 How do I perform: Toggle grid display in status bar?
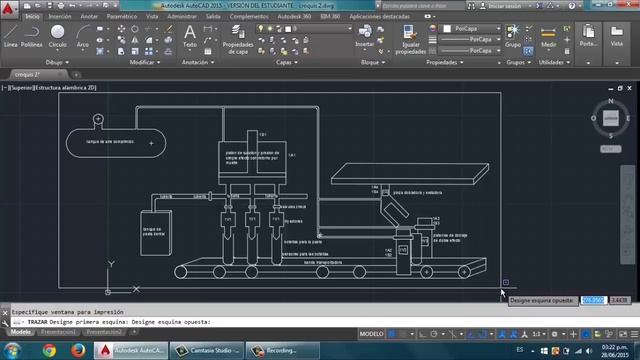[392, 334]
